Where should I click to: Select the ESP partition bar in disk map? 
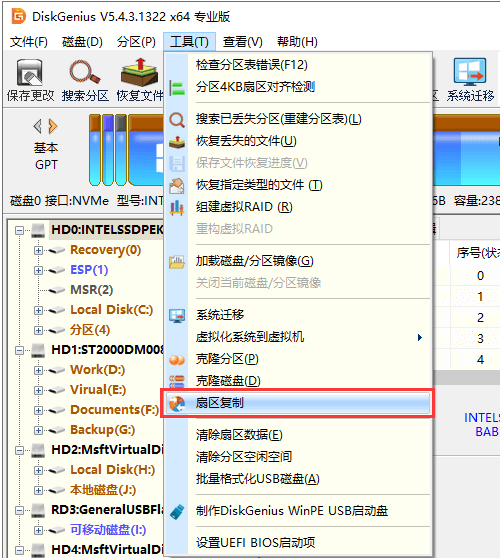108,150
